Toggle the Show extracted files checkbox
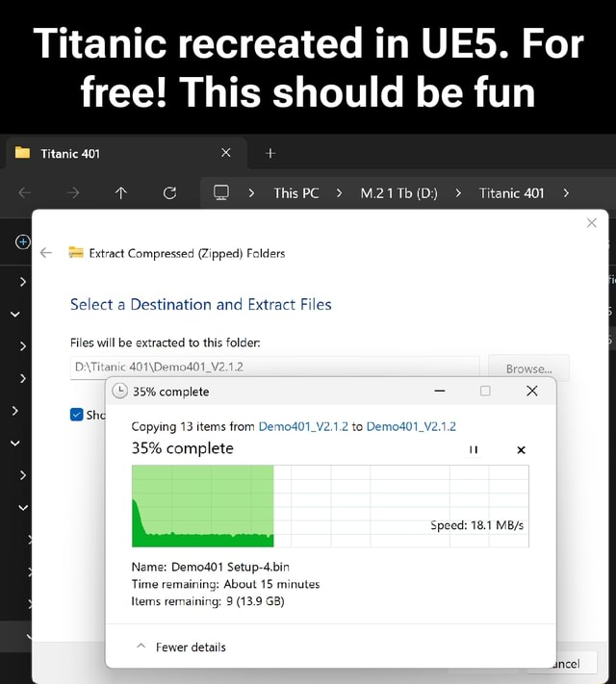This screenshot has height=684, width=616. (x=78, y=415)
